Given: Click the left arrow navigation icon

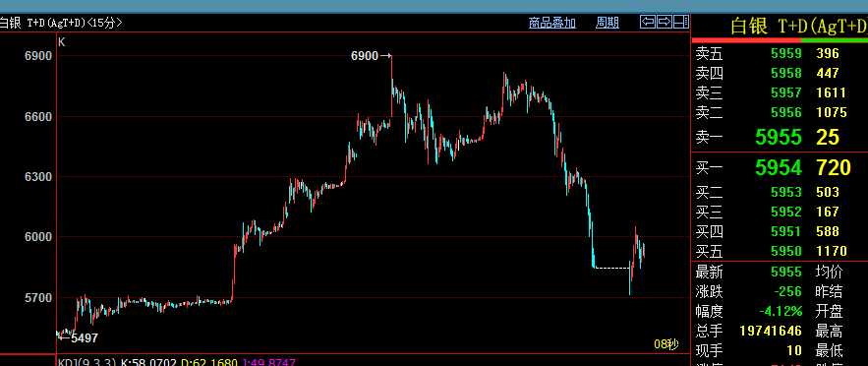Looking at the screenshot, I should pyautogui.click(x=648, y=22).
